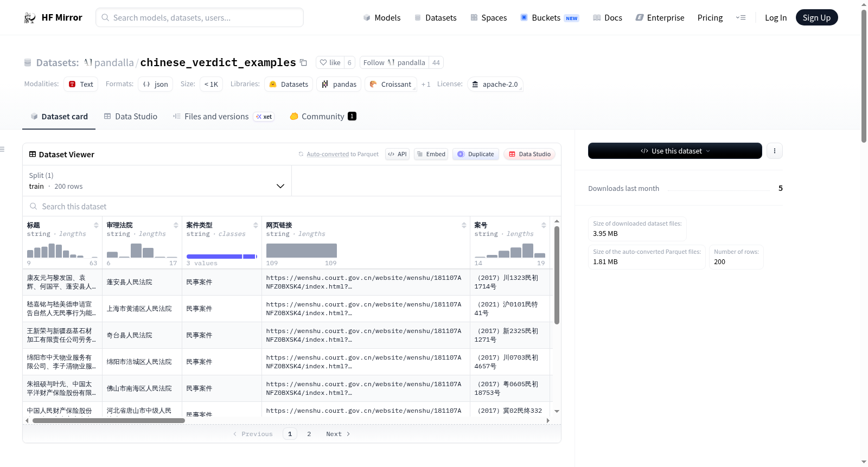Select the 佛山市南海区人民法院 cell
This screenshot has height=467, width=868.
(142, 388)
